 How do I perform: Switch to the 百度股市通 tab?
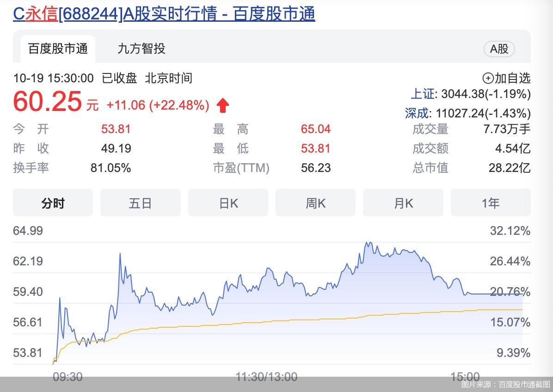point(58,49)
